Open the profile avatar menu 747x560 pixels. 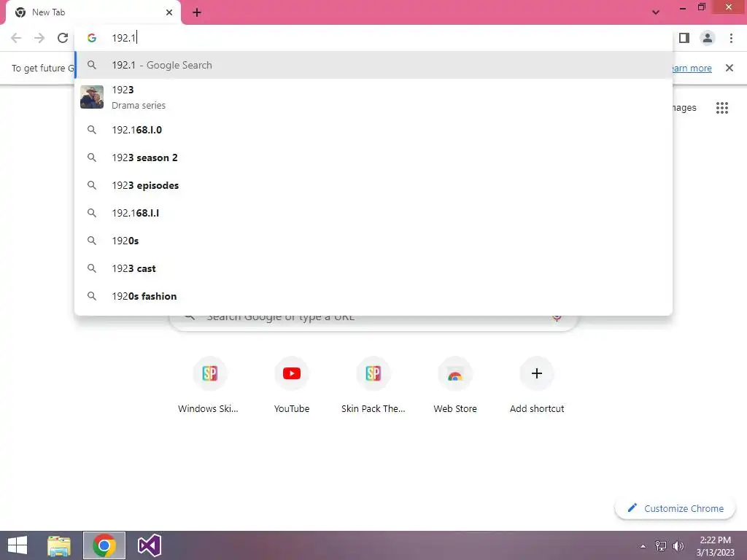[x=708, y=38]
